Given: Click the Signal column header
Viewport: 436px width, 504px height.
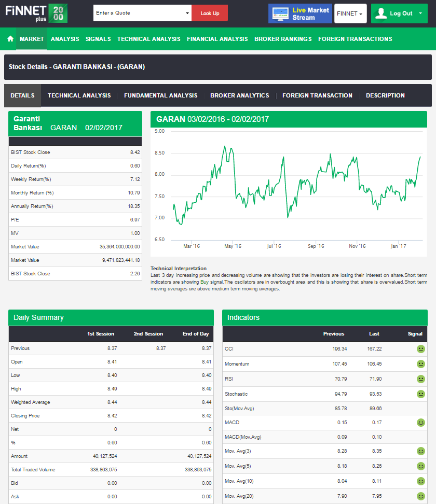Looking at the screenshot, I should (x=415, y=334).
